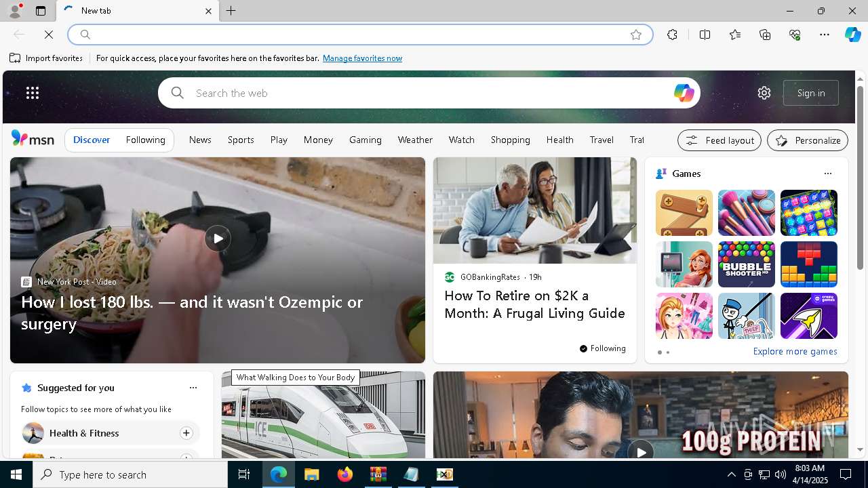Open the Sports category
868x488 pixels.
coord(241,140)
